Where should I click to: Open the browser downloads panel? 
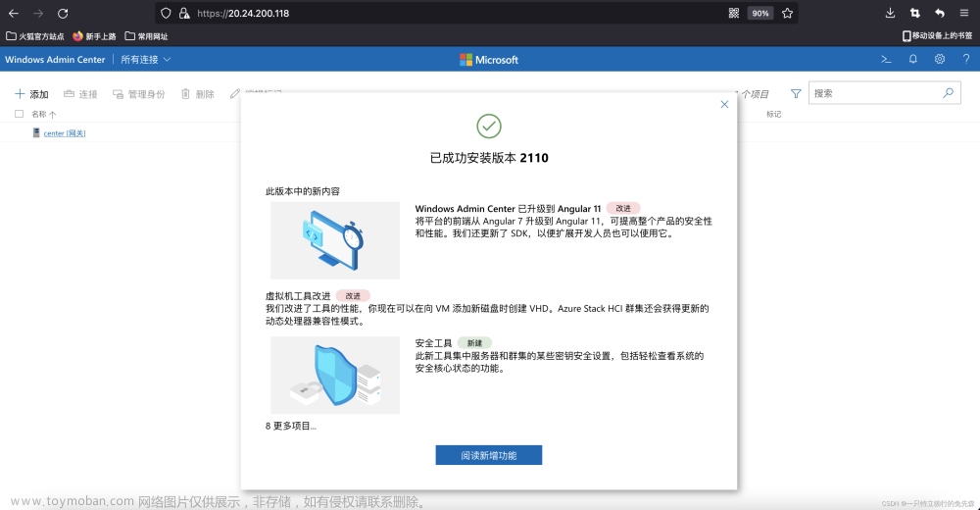point(890,13)
